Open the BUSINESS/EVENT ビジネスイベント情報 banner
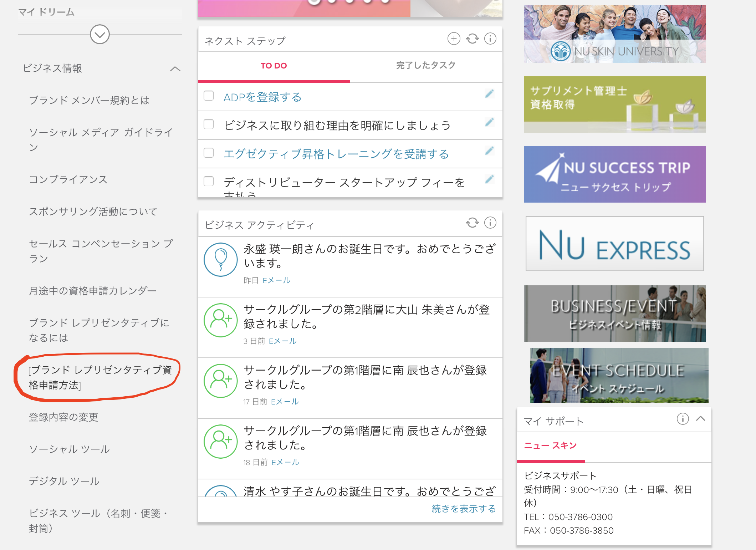This screenshot has height=550, width=756. click(614, 314)
